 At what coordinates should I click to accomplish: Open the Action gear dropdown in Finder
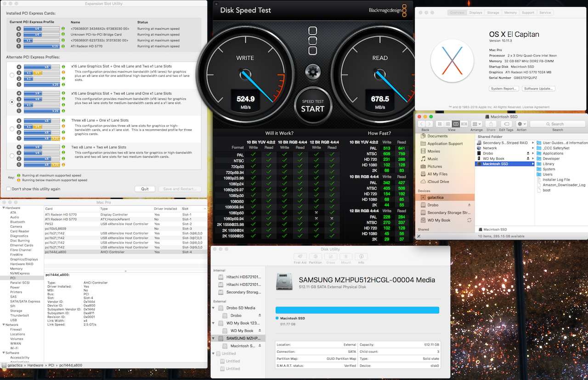click(521, 124)
